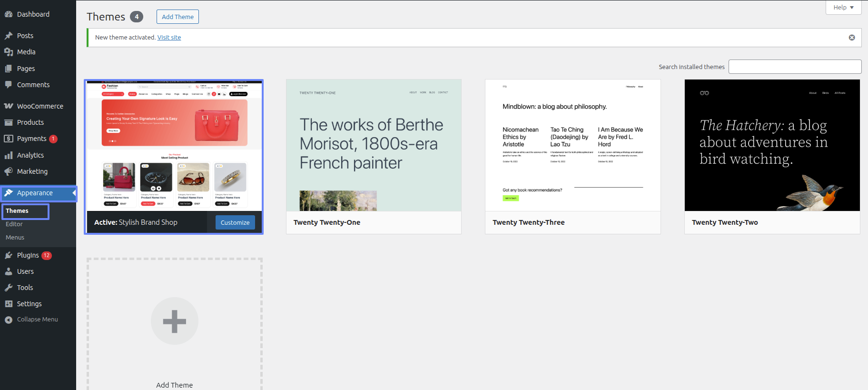
Task: Click the Settings sliders icon
Action: click(x=9, y=304)
